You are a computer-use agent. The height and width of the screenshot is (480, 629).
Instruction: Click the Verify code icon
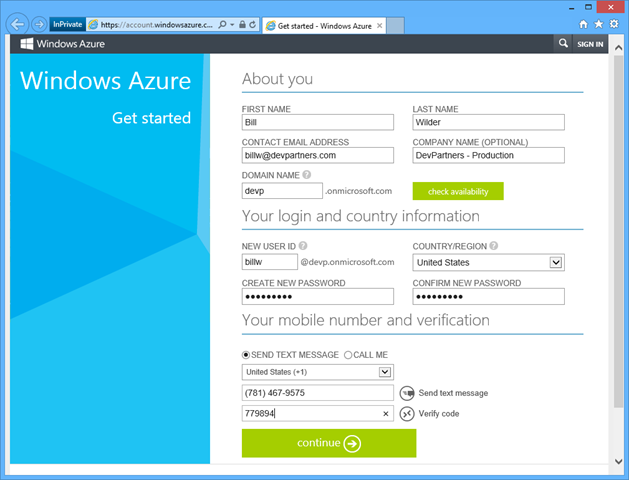407,413
